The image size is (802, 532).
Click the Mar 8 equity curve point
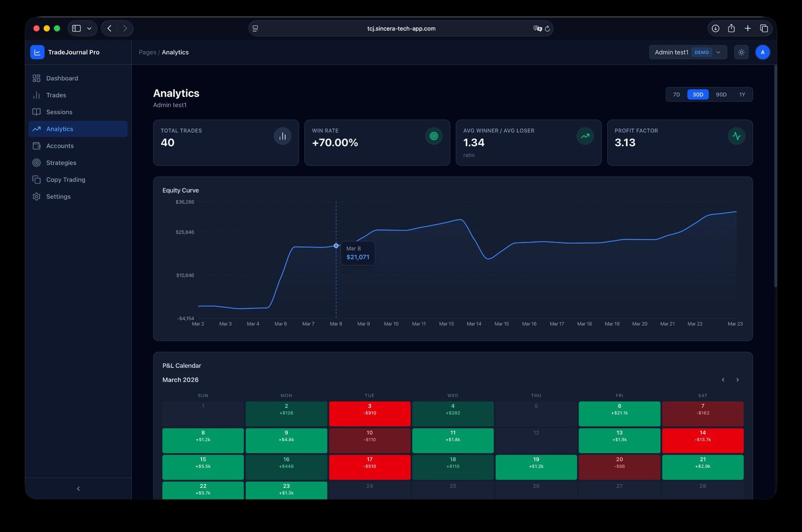[x=336, y=245]
